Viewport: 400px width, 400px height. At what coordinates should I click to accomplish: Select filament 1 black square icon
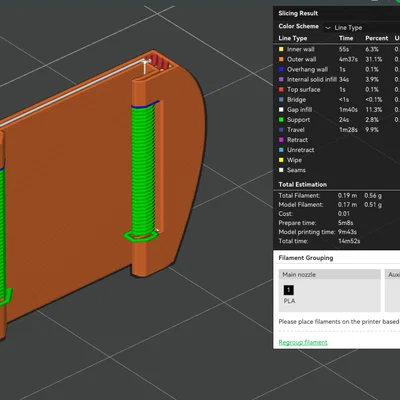pyautogui.click(x=289, y=290)
